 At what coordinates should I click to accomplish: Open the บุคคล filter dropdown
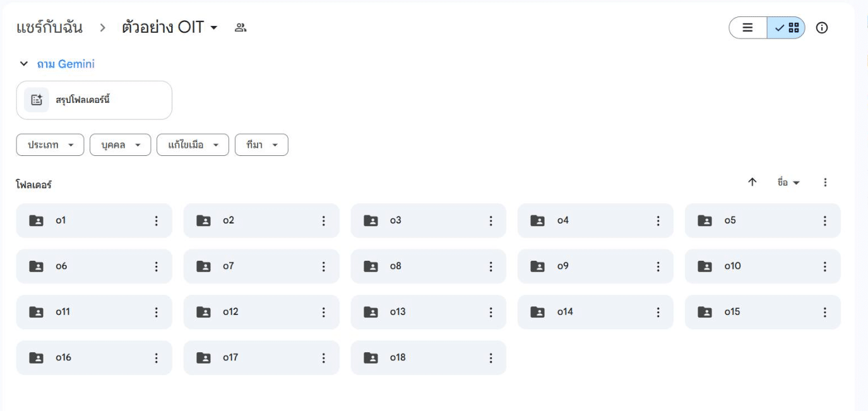point(120,145)
